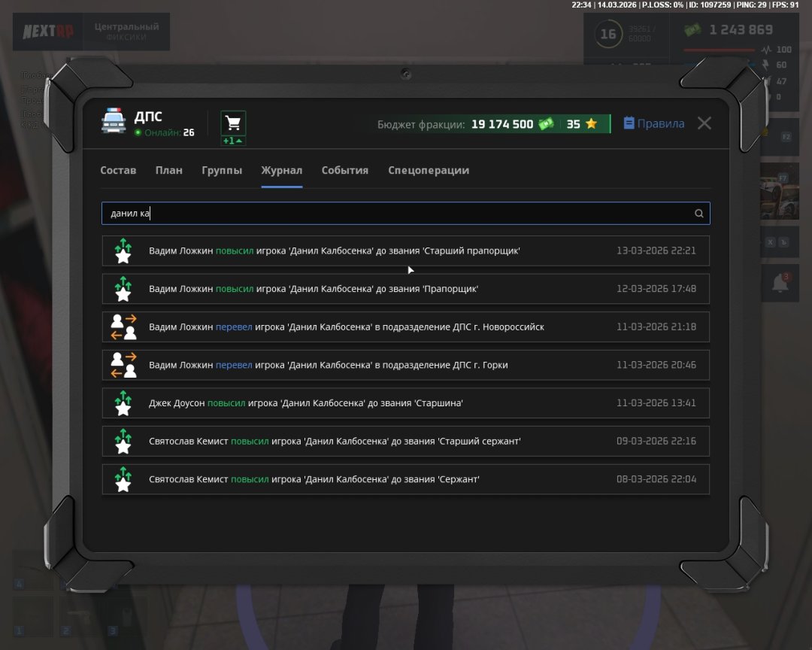Close the faction tablet panel
812x650 pixels.
(x=704, y=123)
